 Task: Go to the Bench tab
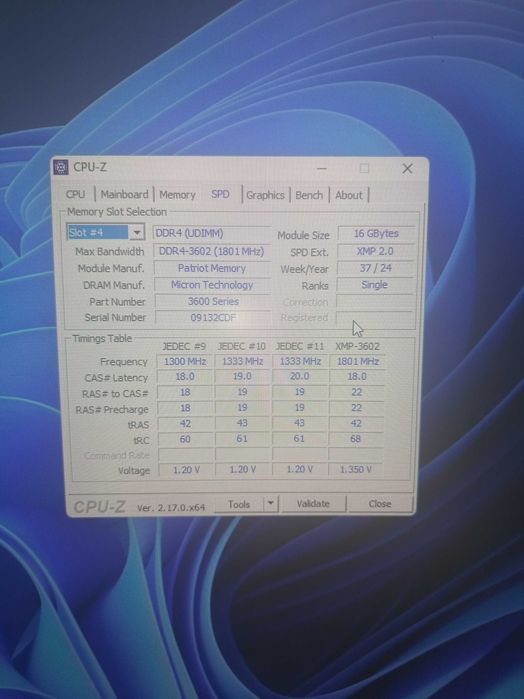309,195
